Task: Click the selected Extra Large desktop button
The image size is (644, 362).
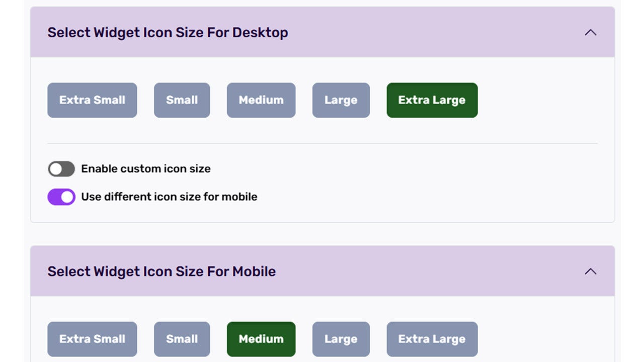Action: tap(432, 100)
